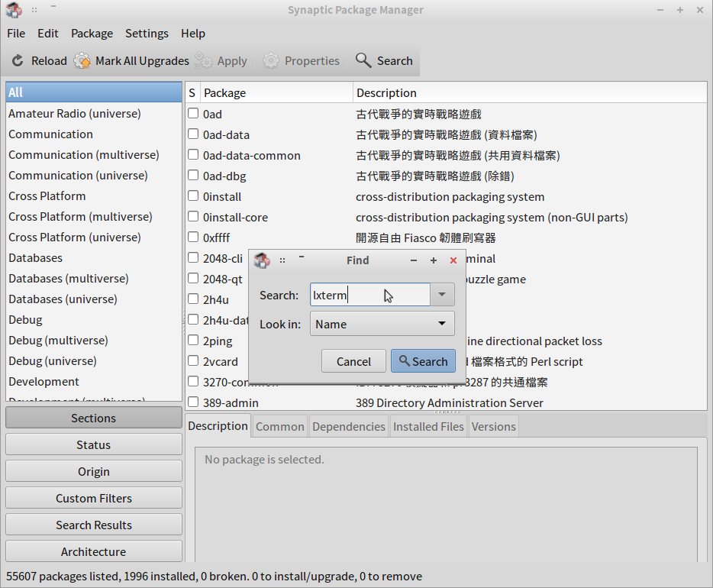Select the Cross Platform section
The image size is (713, 588).
[94, 196]
